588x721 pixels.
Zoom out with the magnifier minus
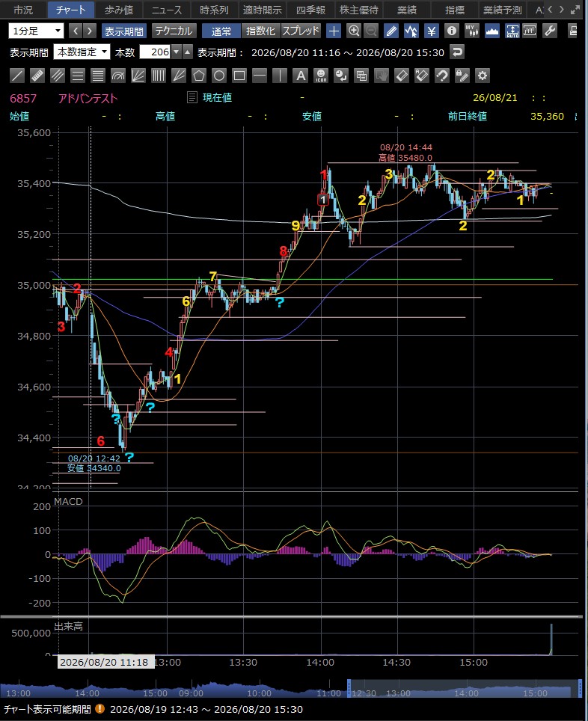[371, 31]
